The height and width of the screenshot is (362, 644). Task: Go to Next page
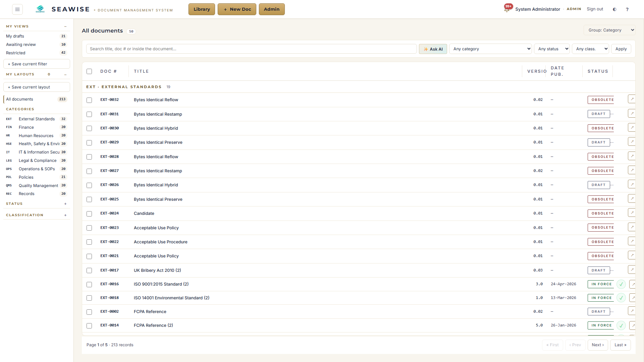[597, 345]
